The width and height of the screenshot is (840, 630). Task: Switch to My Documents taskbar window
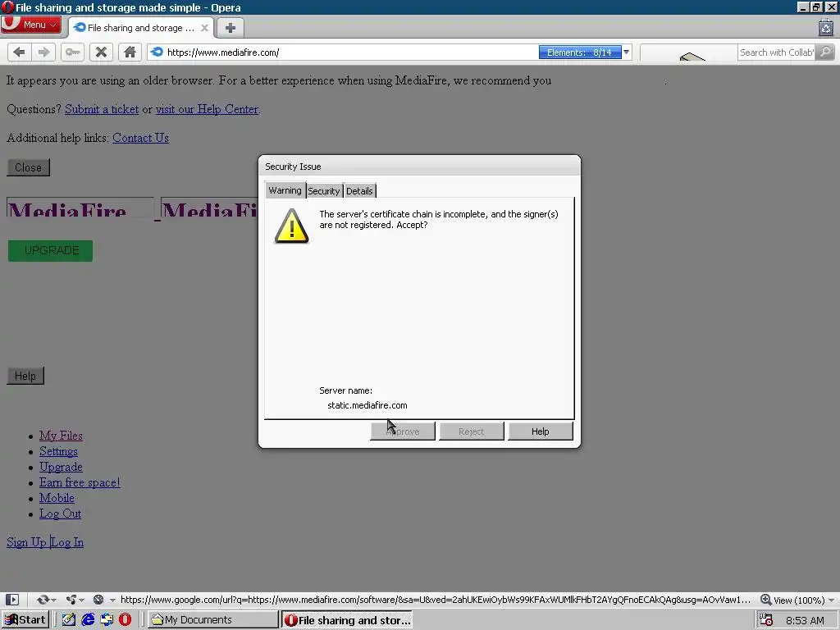click(212, 620)
